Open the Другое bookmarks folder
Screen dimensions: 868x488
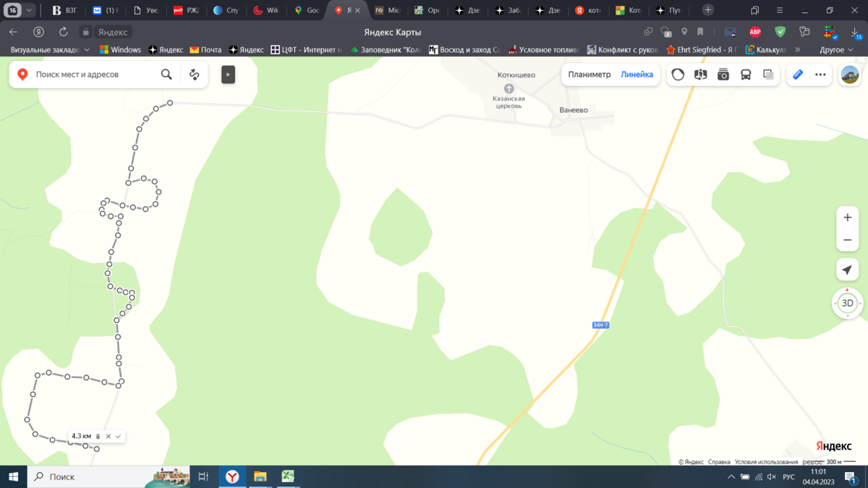(836, 50)
